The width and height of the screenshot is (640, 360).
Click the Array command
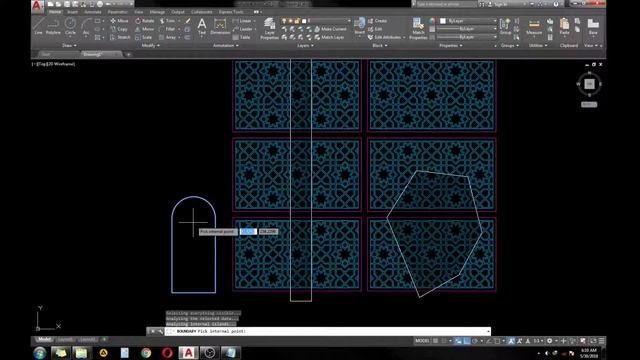tap(167, 37)
